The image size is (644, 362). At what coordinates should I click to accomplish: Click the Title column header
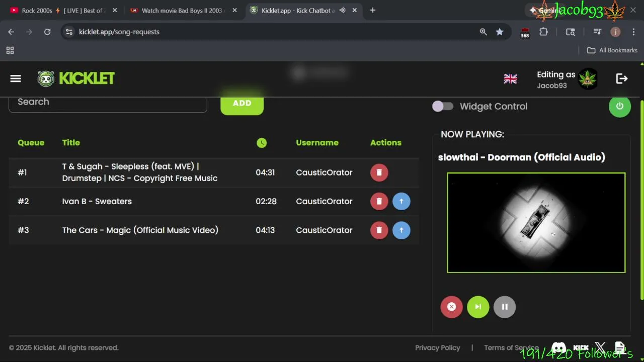point(71,143)
